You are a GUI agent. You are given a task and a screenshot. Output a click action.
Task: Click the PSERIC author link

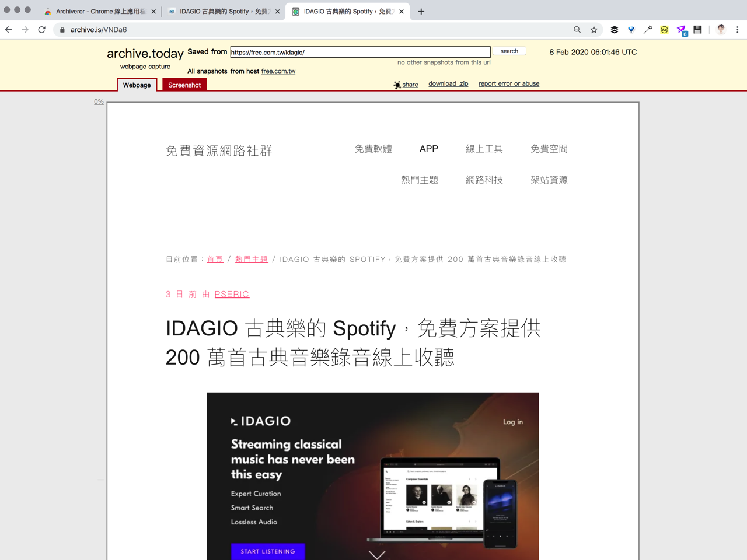click(x=232, y=294)
